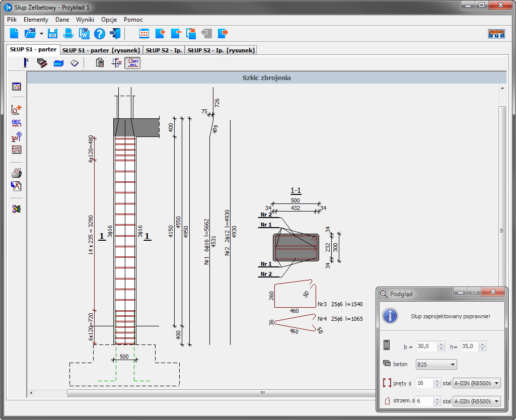
Task: Click the new file icon
Action: point(14,34)
